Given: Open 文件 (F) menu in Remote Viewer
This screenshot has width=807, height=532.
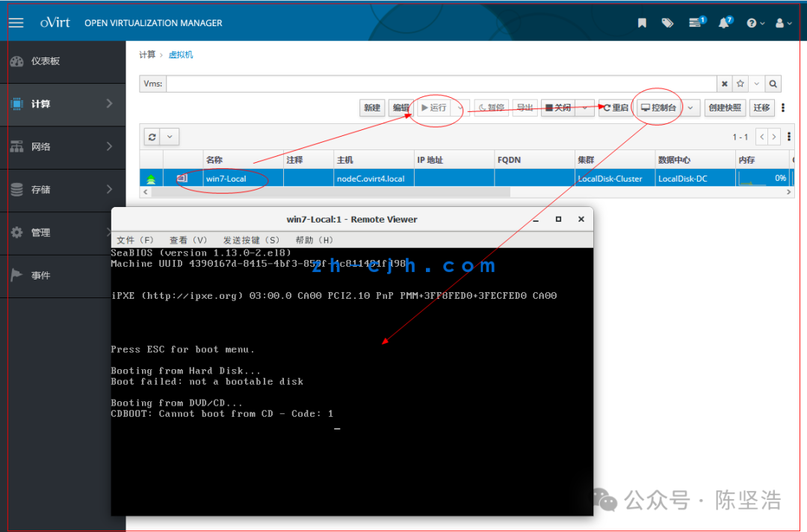Looking at the screenshot, I should coord(134,241).
